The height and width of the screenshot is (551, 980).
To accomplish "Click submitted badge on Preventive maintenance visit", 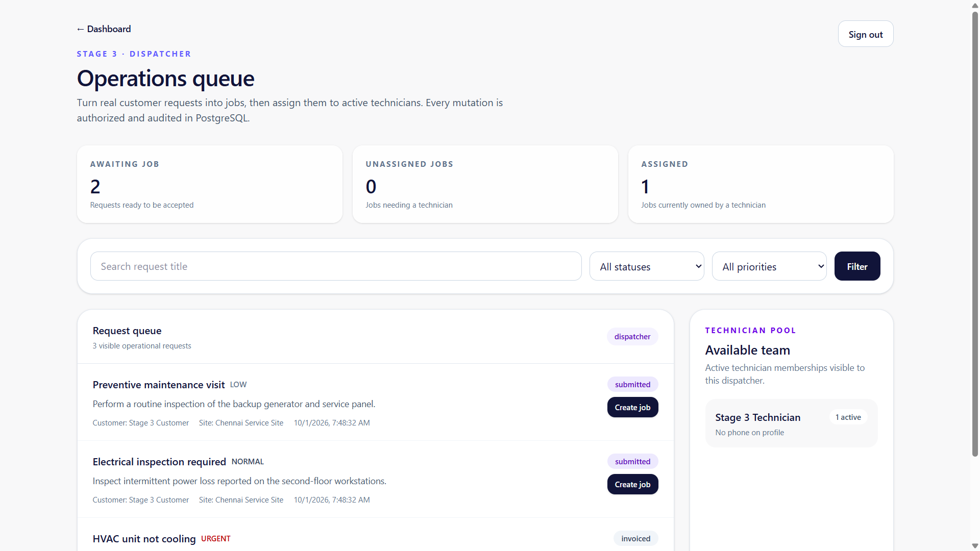I will pyautogui.click(x=632, y=385).
